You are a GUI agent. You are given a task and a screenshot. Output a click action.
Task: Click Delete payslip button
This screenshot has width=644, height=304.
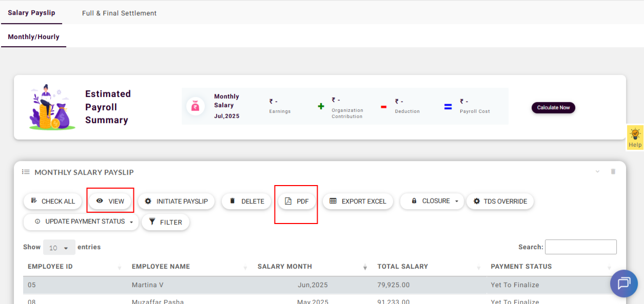246,201
